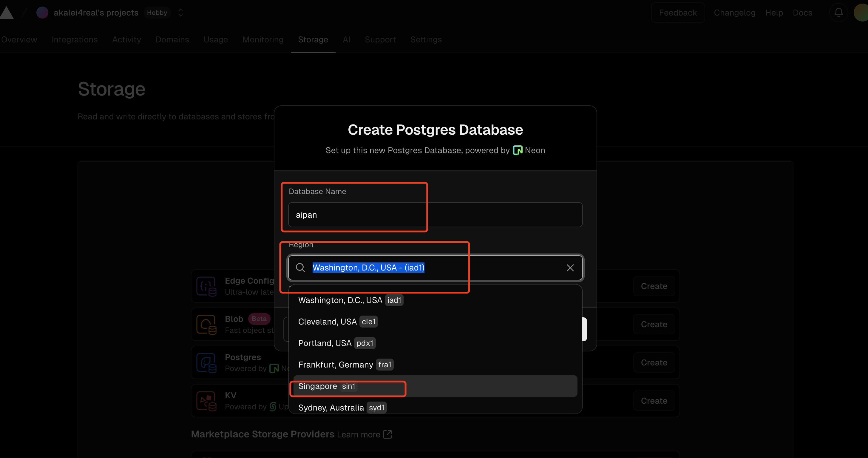The height and width of the screenshot is (458, 868).
Task: Open the Docs link
Action: (x=802, y=13)
